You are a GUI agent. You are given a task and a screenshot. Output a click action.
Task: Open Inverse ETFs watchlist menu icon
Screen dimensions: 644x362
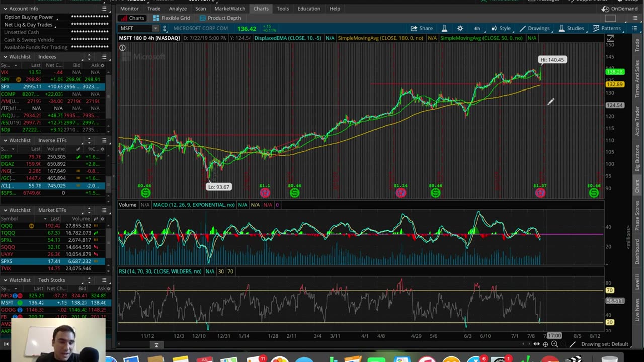[x=104, y=140]
